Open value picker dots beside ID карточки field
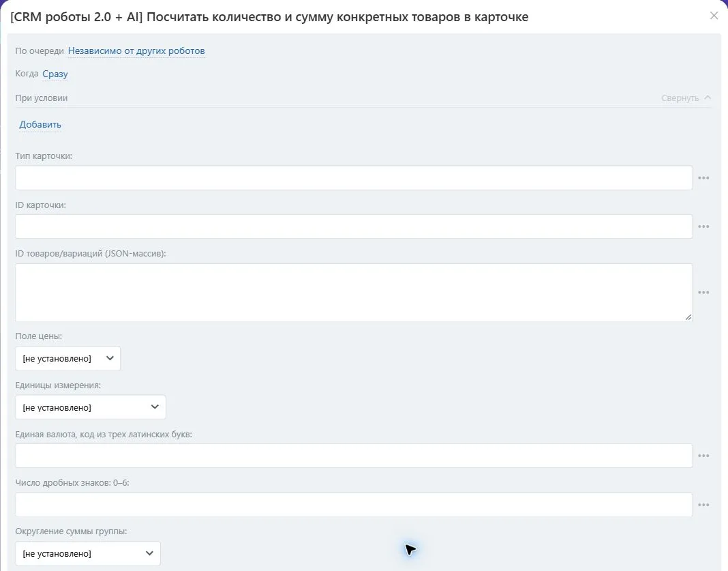 pyautogui.click(x=703, y=226)
